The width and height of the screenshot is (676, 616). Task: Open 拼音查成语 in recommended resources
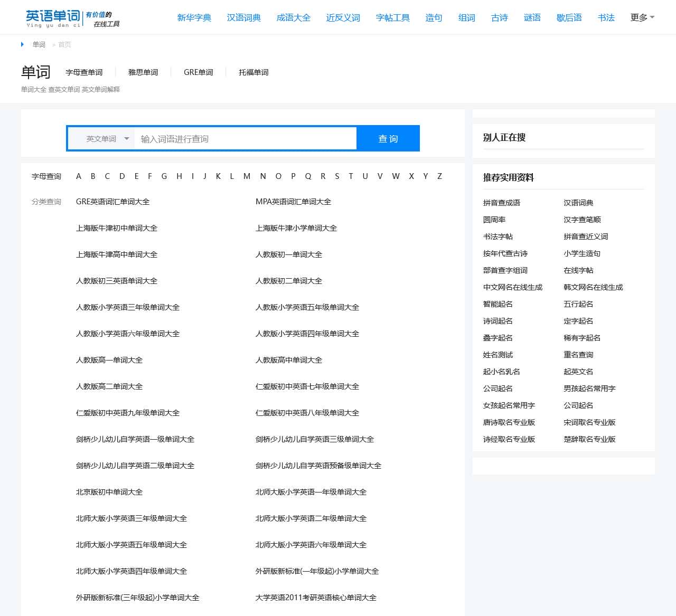[502, 203]
